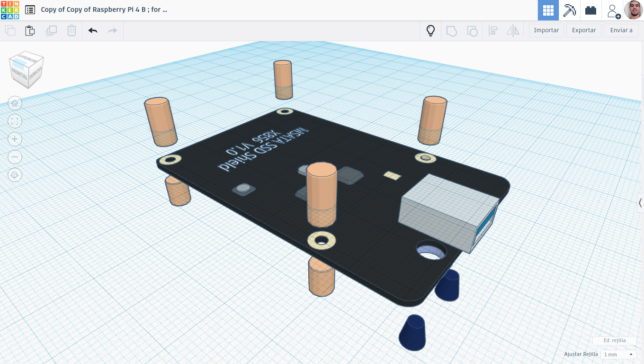This screenshot has height=364, width=644.
Task: Open the Bricks mode
Action: point(590,10)
